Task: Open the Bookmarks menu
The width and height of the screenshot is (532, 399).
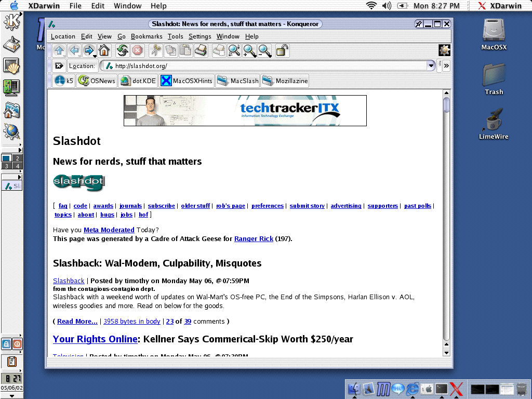Action: [x=147, y=36]
